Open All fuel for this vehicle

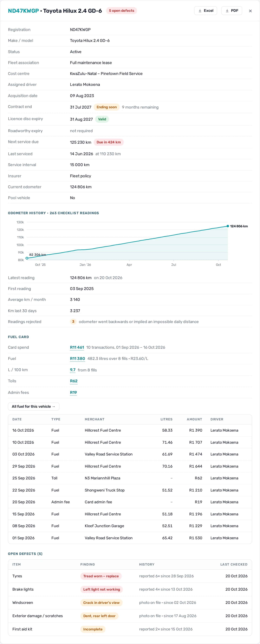[x=34, y=406]
